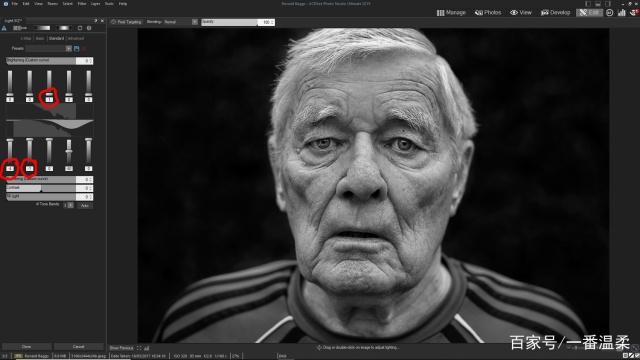The height and width of the screenshot is (360, 640).
Task: Click the Done button
Action: click(x=27, y=347)
